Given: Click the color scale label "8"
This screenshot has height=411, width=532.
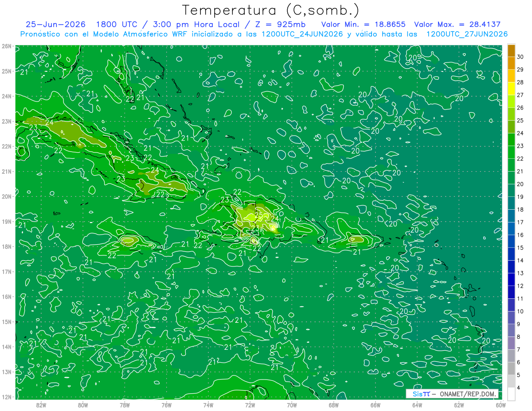Looking at the screenshot, I should 519,337.
